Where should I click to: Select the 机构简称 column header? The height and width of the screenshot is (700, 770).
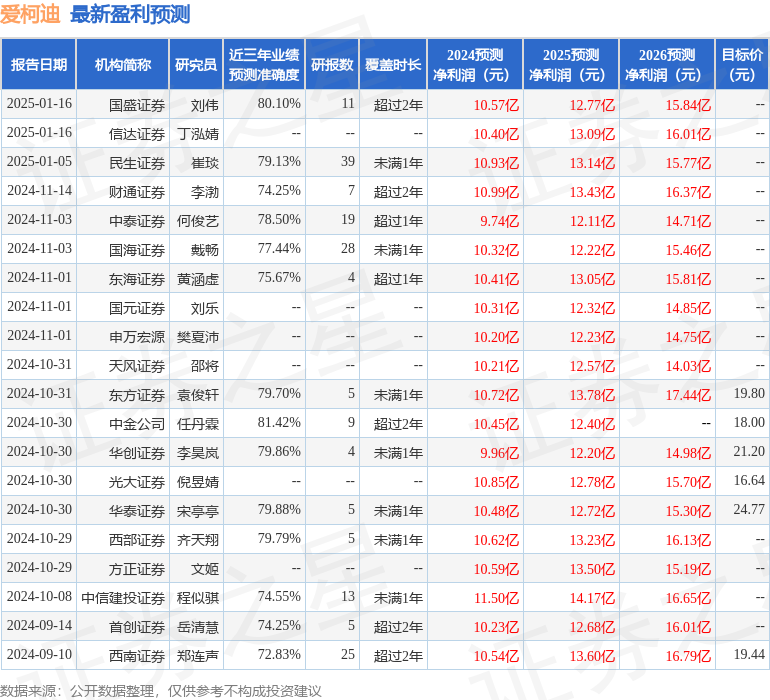click(123, 64)
